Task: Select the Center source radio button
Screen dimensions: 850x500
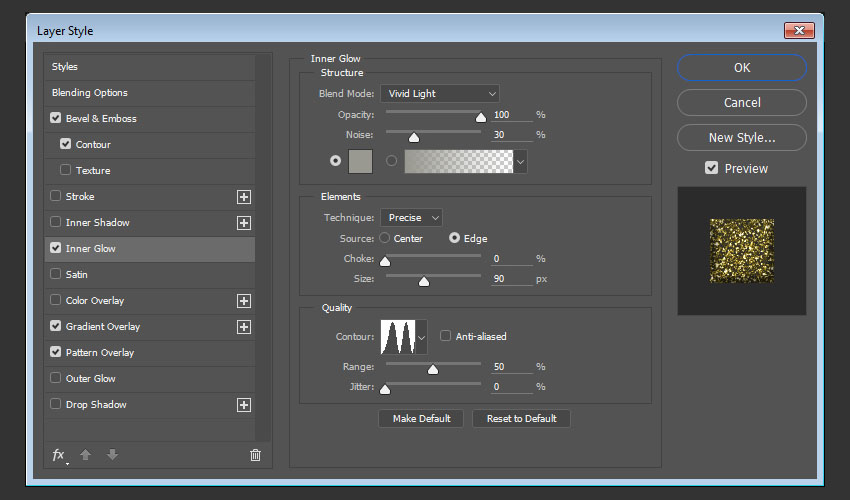Action: [385, 239]
